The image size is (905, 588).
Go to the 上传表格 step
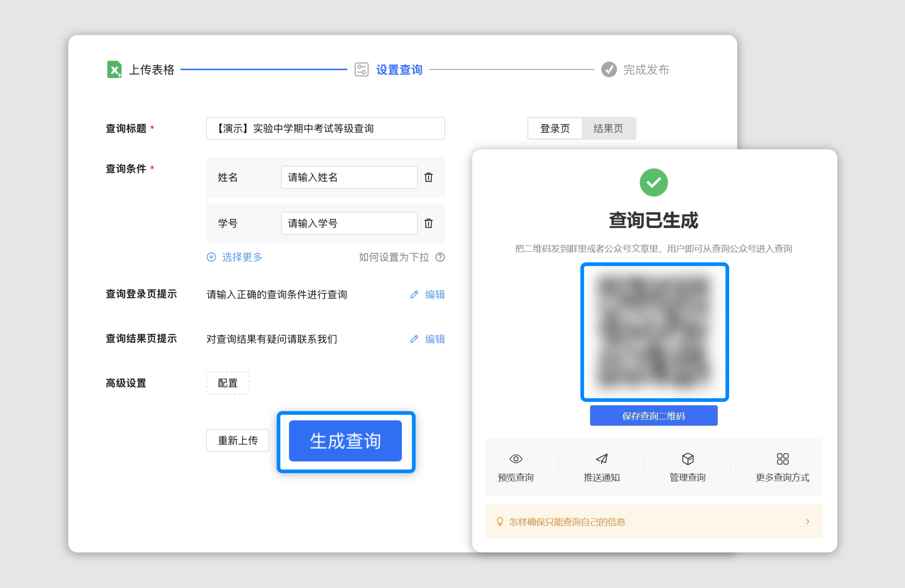click(151, 69)
